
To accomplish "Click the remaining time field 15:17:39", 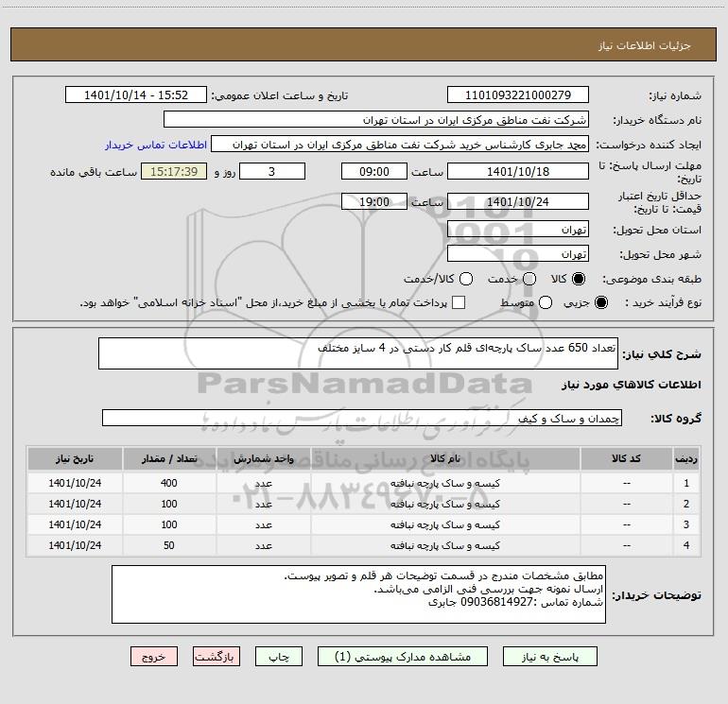I will pyautogui.click(x=174, y=171).
